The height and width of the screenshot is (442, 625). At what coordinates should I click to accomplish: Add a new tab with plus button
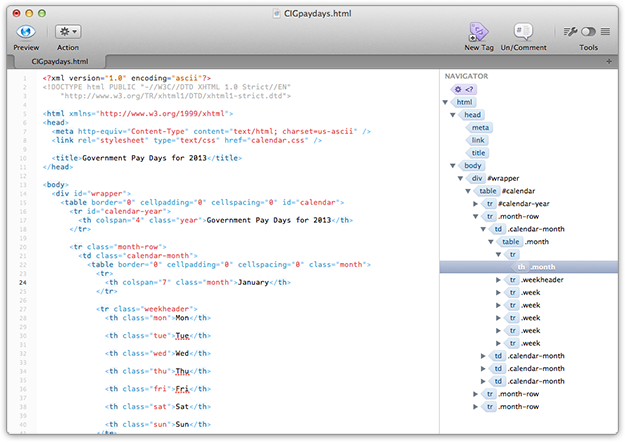(609, 61)
